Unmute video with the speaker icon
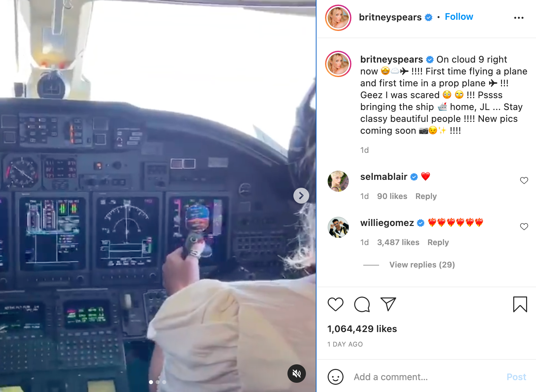Screen dimensions: 536x392 pyautogui.click(x=297, y=373)
